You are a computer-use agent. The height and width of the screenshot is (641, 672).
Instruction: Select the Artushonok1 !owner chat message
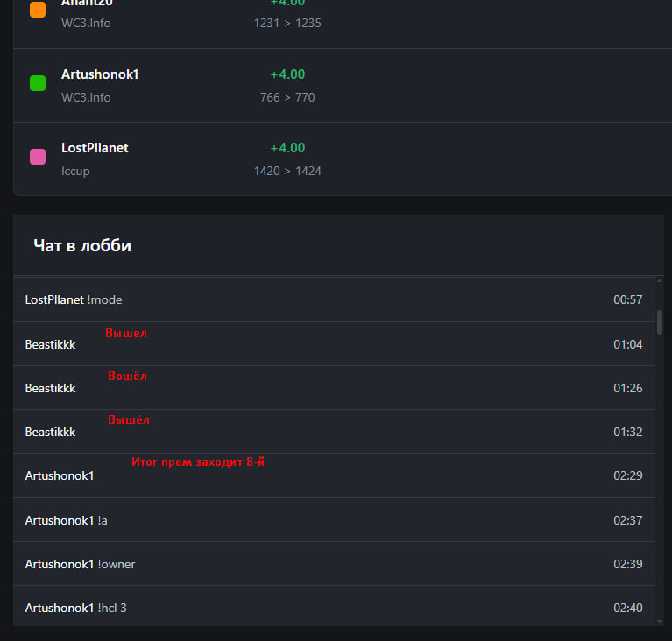335,564
